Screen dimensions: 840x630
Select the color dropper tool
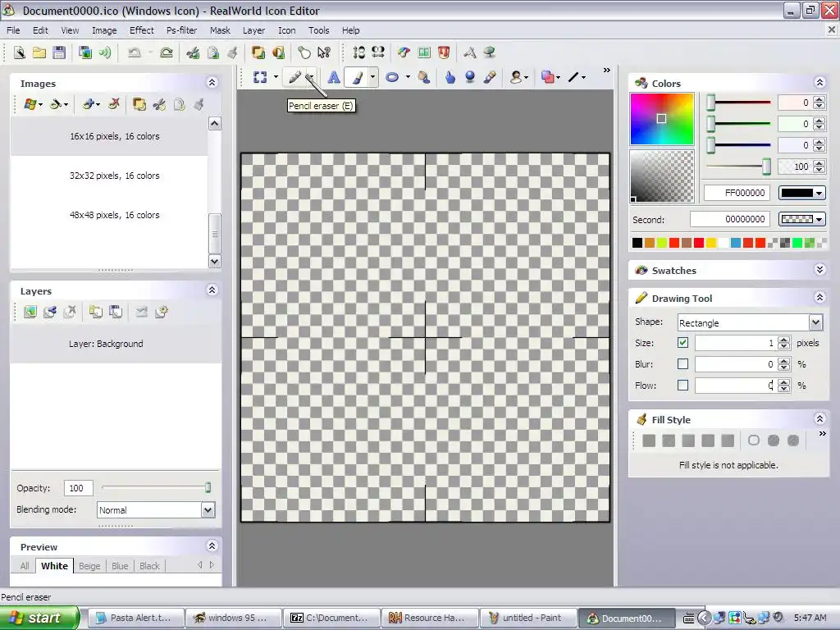[490, 77]
